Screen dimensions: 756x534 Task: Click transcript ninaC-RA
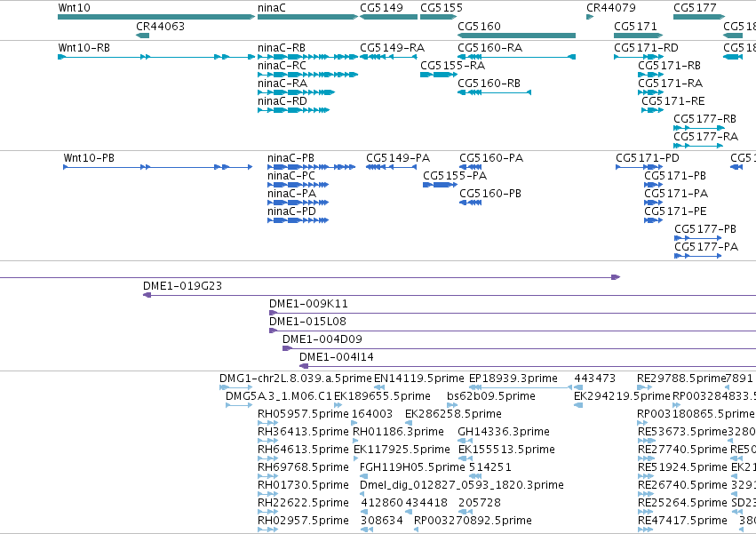point(296,92)
